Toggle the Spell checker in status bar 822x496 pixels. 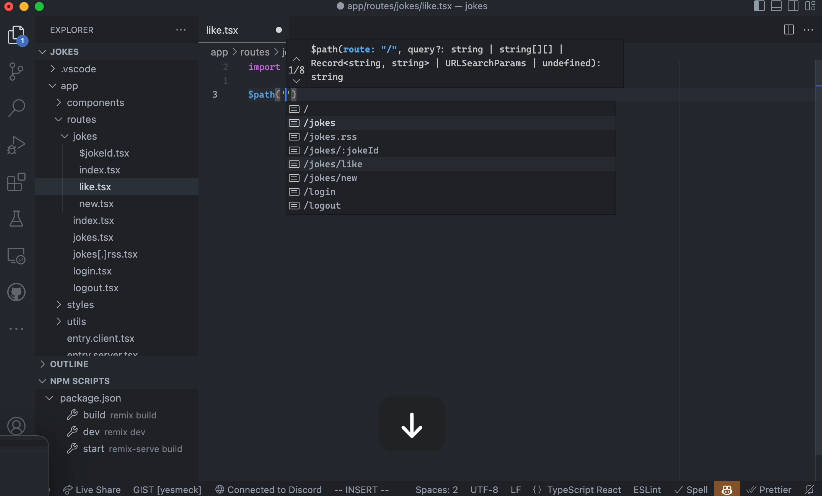pyautogui.click(x=691, y=490)
